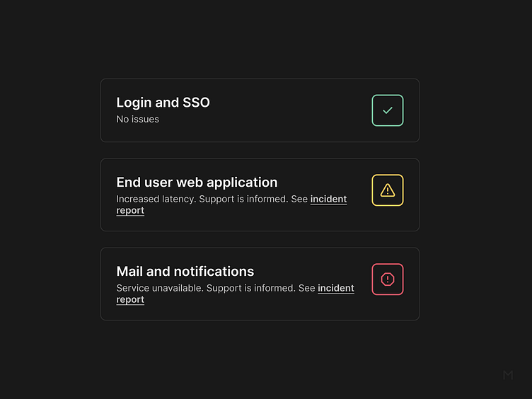This screenshot has width=532, height=399.
Task: Click "Support is informed" in the web application card
Action: 244,199
